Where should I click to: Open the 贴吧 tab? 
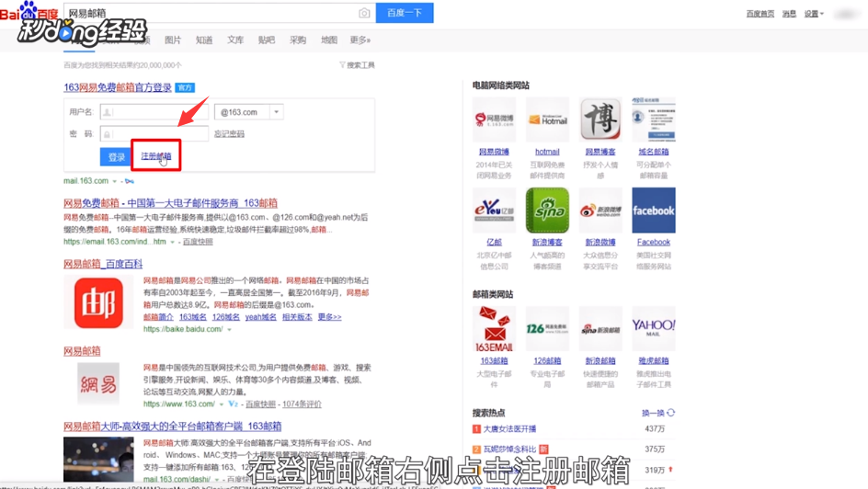[267, 40]
